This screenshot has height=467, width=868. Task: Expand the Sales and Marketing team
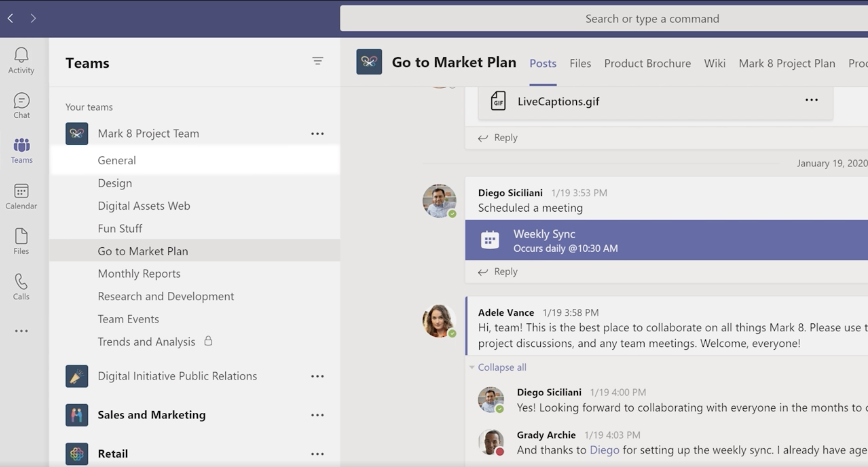coord(152,415)
